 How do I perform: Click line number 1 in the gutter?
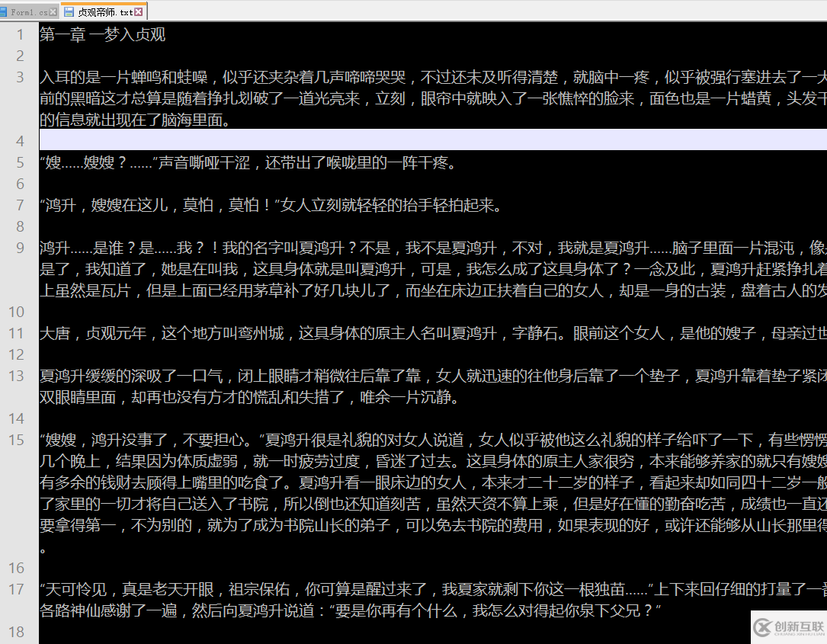point(19,34)
